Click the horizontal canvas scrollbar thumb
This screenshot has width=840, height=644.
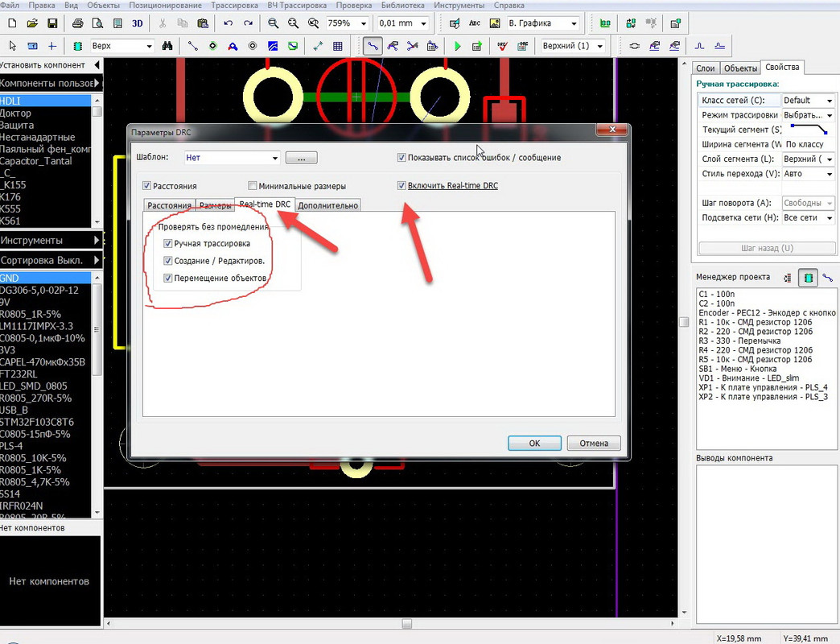(x=407, y=624)
